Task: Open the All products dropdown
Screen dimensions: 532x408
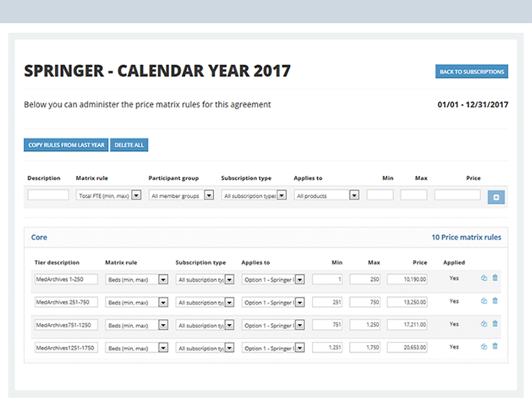Action: click(327, 195)
